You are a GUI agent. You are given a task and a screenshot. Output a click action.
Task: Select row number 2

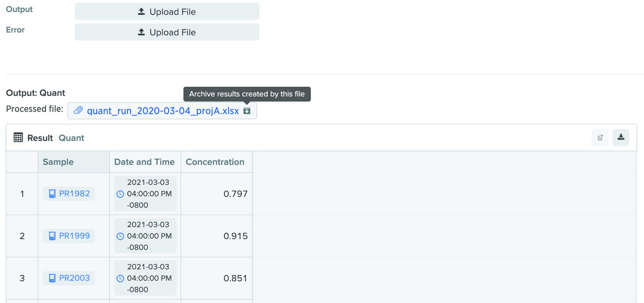22,236
